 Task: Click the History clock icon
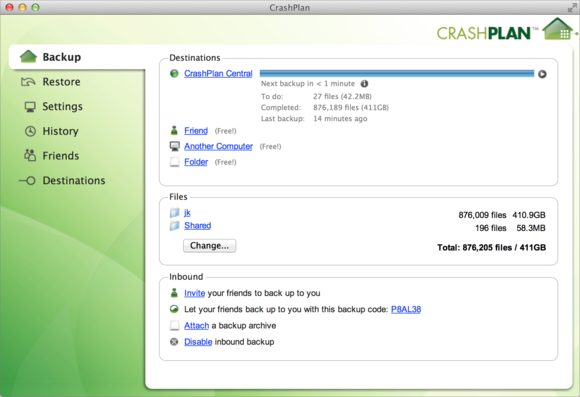[x=30, y=131]
